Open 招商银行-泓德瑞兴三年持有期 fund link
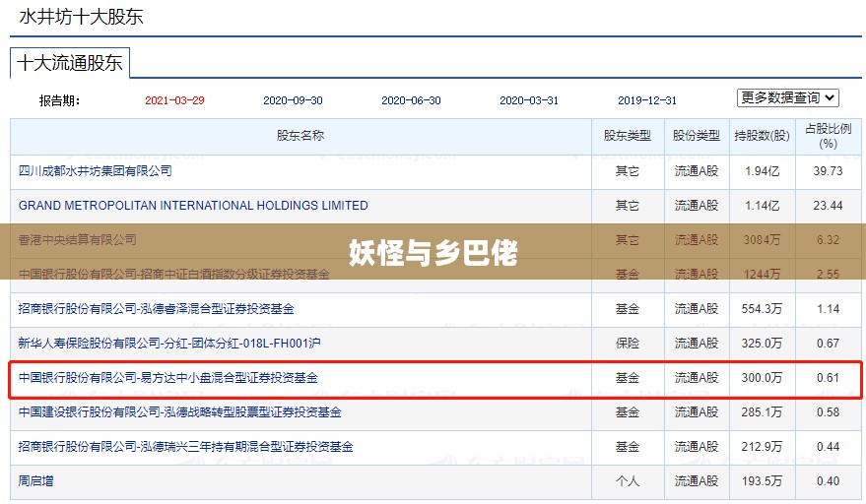Image resolution: width=866 pixels, height=504 pixels. coord(185,447)
